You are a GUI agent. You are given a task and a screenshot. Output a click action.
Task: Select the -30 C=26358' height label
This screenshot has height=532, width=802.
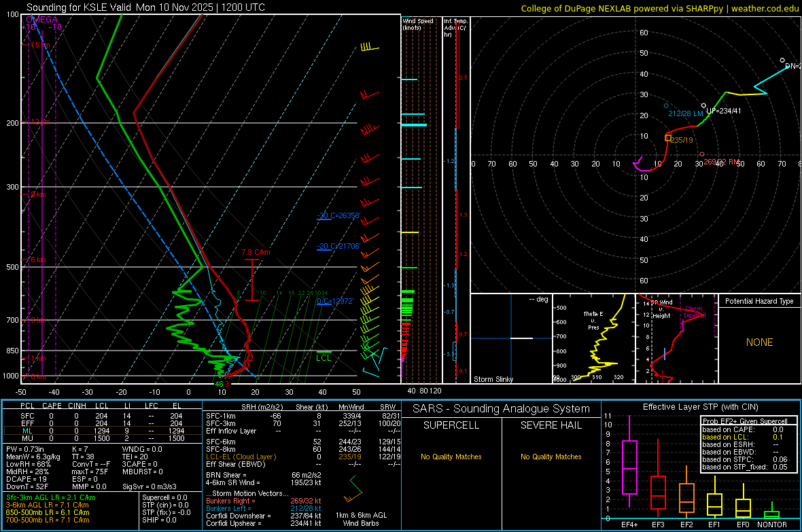[x=338, y=215]
